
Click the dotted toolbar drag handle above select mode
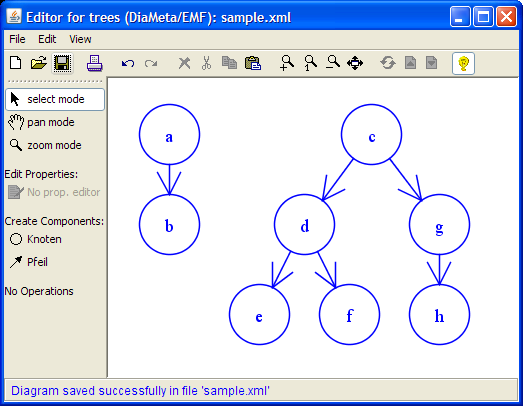coord(55,81)
